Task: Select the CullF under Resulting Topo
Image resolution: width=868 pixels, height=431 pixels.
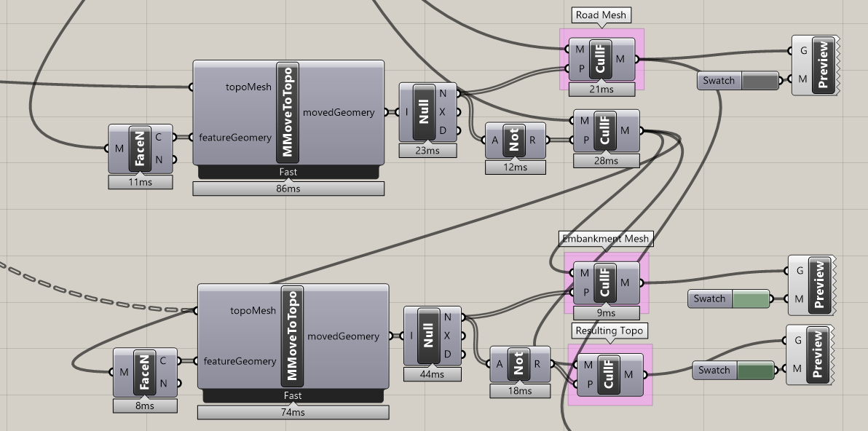Action: click(608, 374)
